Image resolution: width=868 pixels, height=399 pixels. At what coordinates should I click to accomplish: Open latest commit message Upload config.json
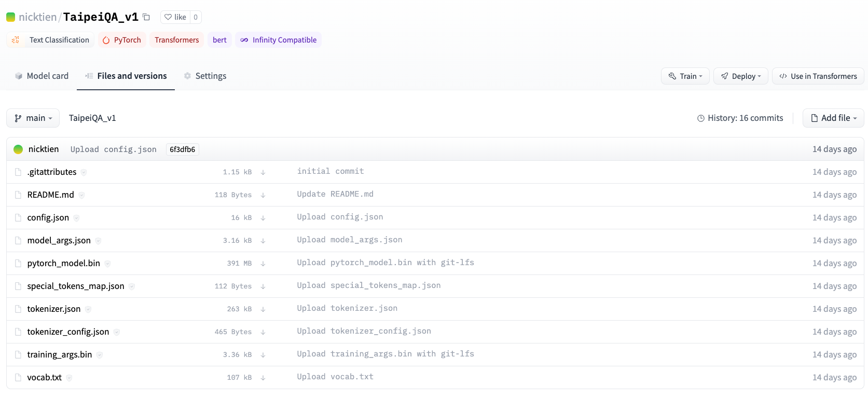pos(114,149)
